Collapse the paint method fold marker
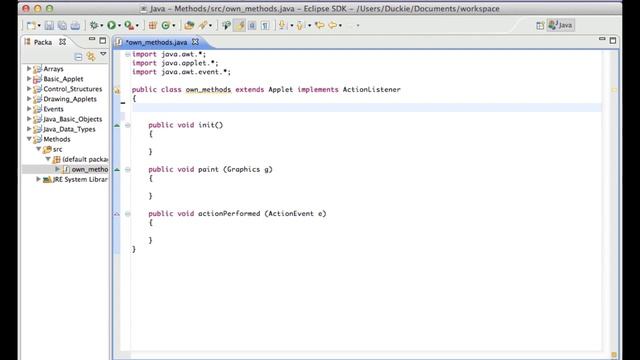 (128, 169)
